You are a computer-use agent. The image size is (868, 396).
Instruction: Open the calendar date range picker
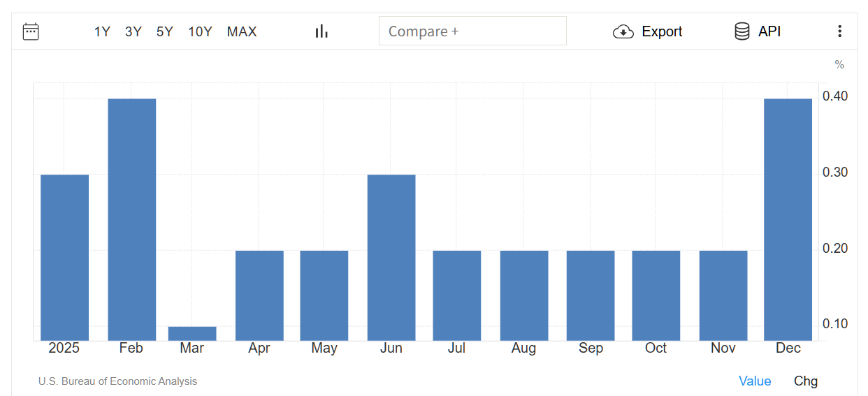[x=31, y=31]
